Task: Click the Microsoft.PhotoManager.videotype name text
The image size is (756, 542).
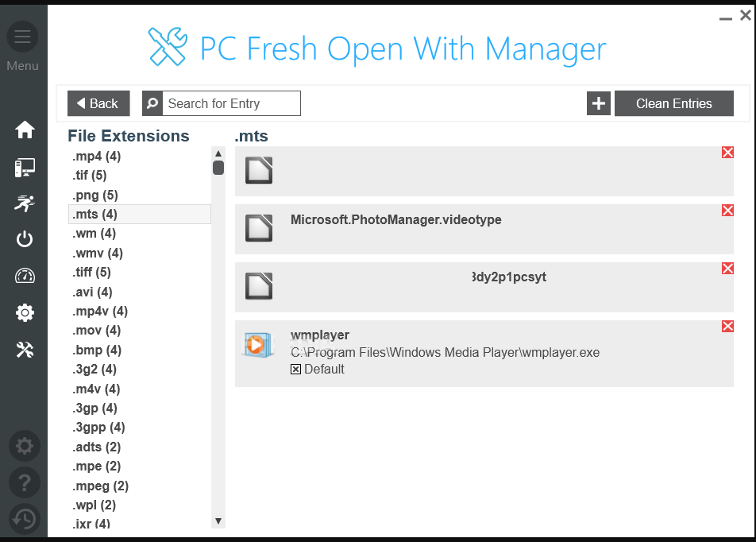Action: pos(395,219)
